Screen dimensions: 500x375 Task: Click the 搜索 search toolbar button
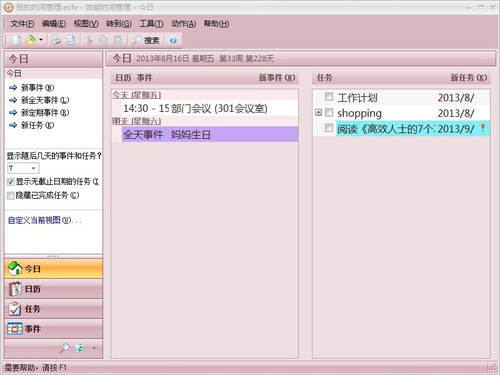pyautogui.click(x=146, y=40)
